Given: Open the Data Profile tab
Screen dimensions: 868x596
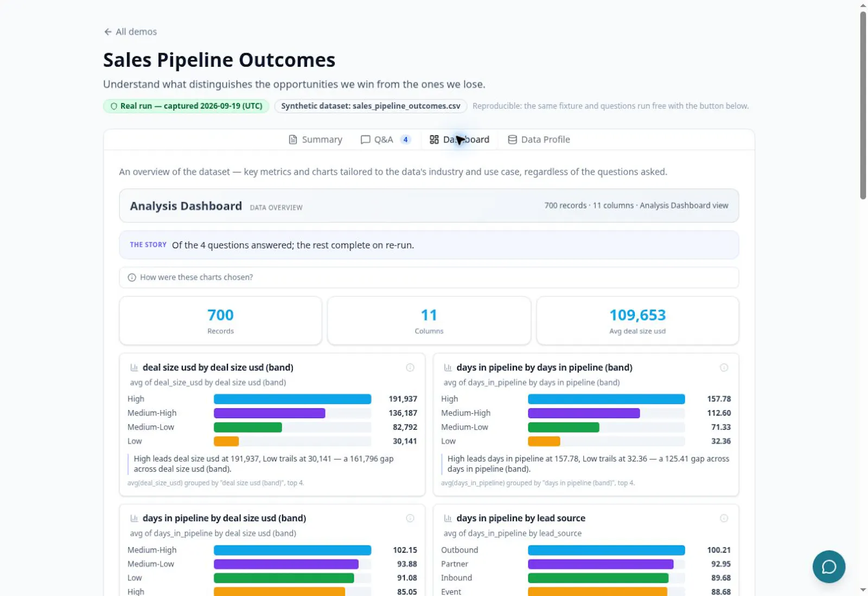Looking at the screenshot, I should 539,140.
